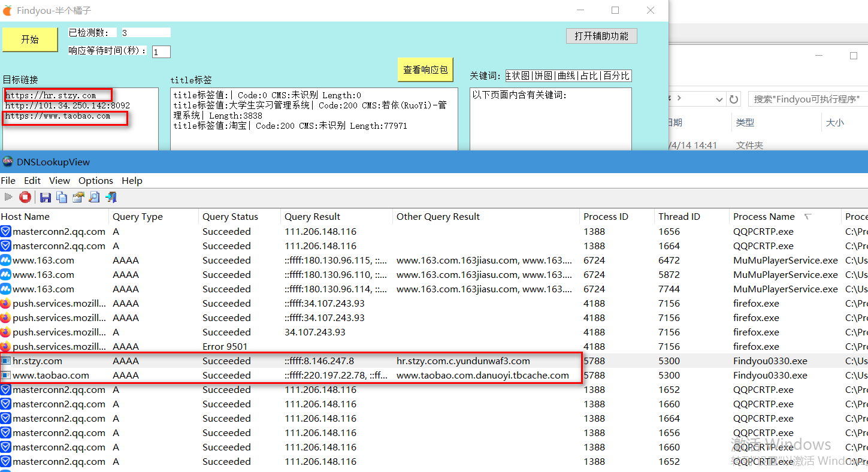Screen dimensions: 868x472
Task: Select the 文件夹 entry in Explorer
Action: coord(750,145)
